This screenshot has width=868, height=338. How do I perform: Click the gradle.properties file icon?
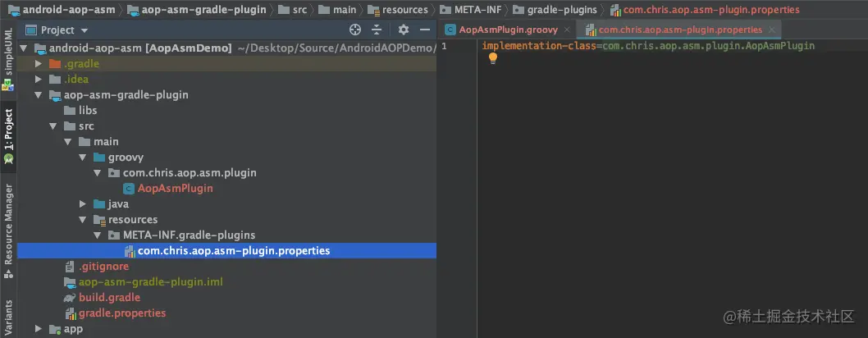(71, 313)
